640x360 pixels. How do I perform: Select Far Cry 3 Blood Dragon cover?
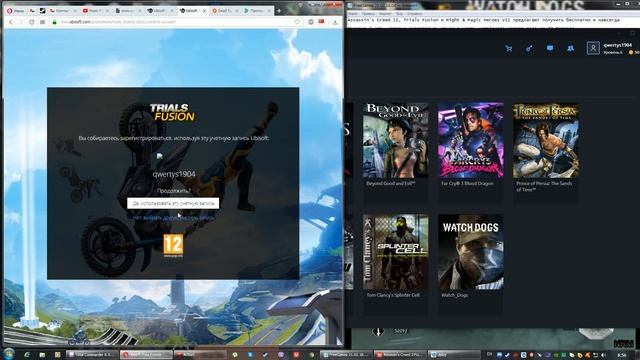(x=471, y=140)
